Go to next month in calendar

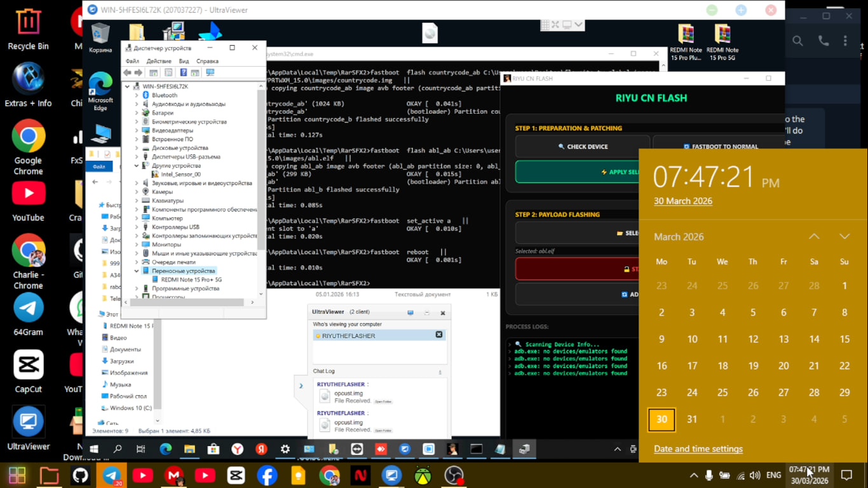click(844, 236)
